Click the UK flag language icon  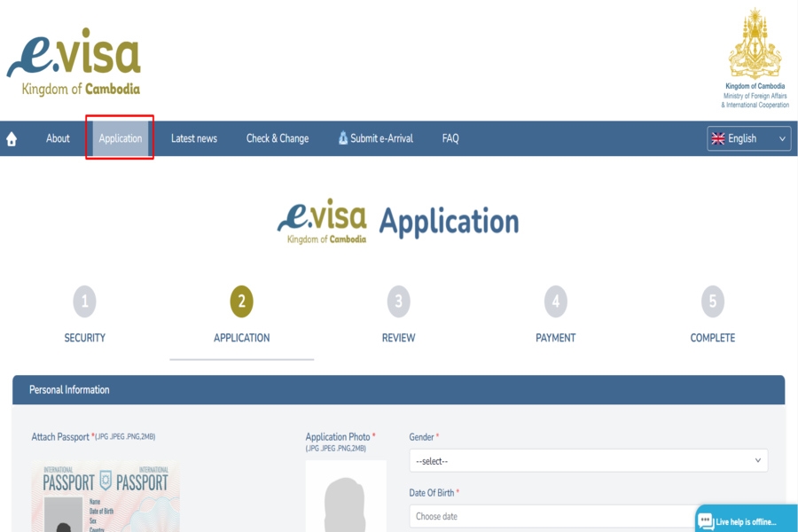pos(718,138)
